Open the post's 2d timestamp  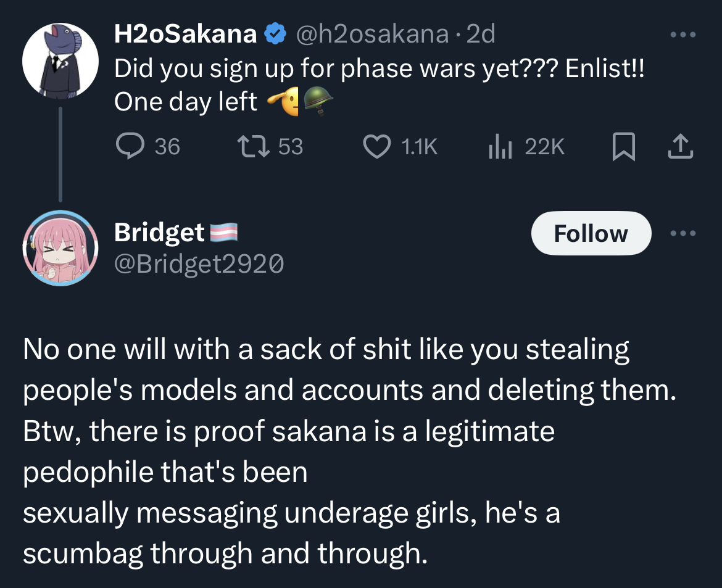[481, 35]
